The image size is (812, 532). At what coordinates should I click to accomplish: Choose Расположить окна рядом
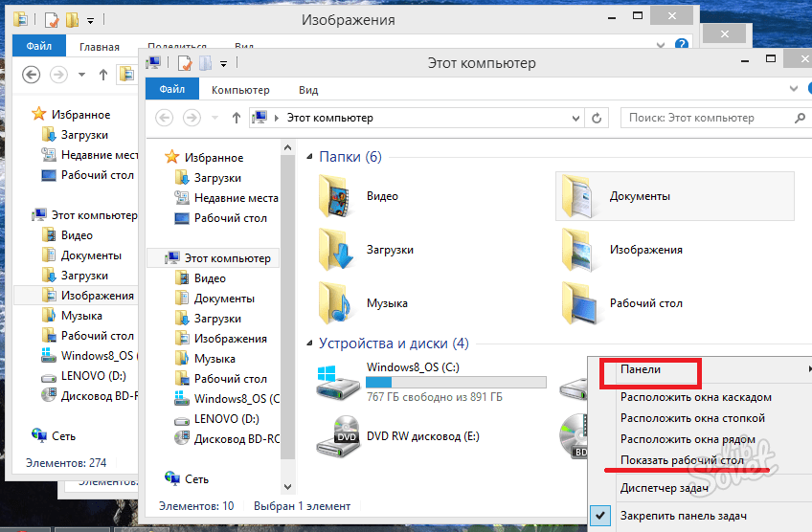pos(688,439)
